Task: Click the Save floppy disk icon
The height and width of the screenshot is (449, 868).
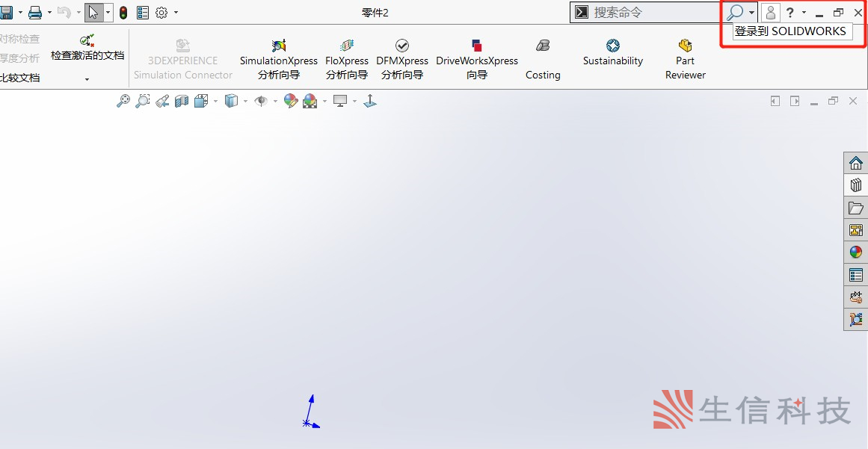Action: [7, 12]
